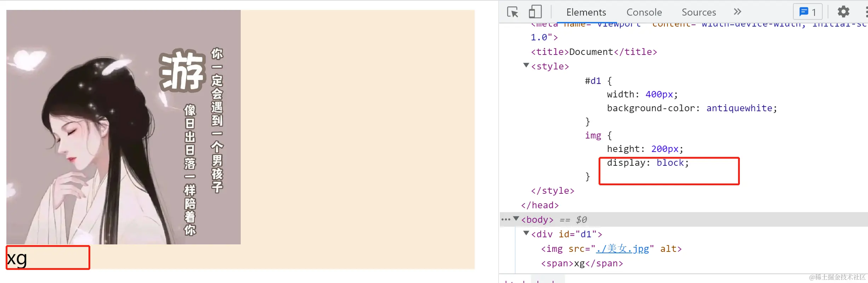This screenshot has width=868, height=283.
Task: Click the display: block declaration text
Action: [648, 163]
